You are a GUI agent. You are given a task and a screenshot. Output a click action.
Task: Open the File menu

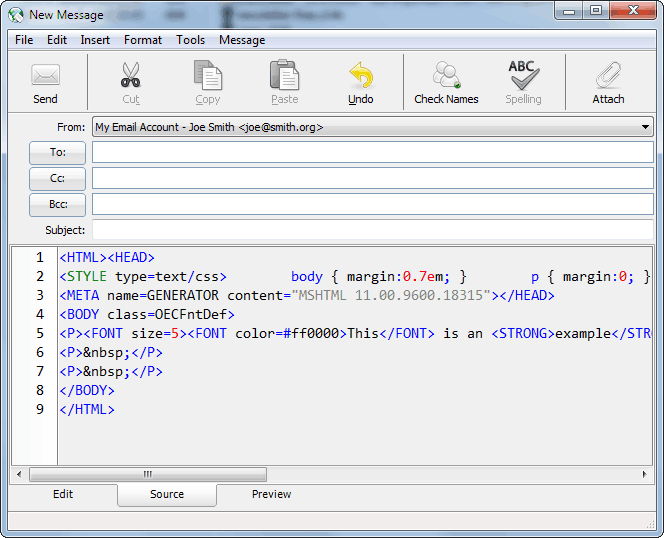tap(24, 40)
